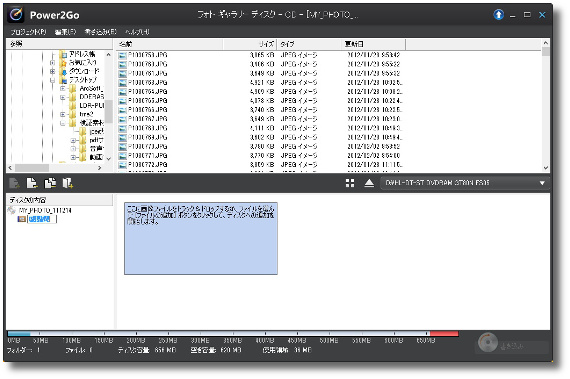Open the DVD drive selection dropdown

(542, 183)
